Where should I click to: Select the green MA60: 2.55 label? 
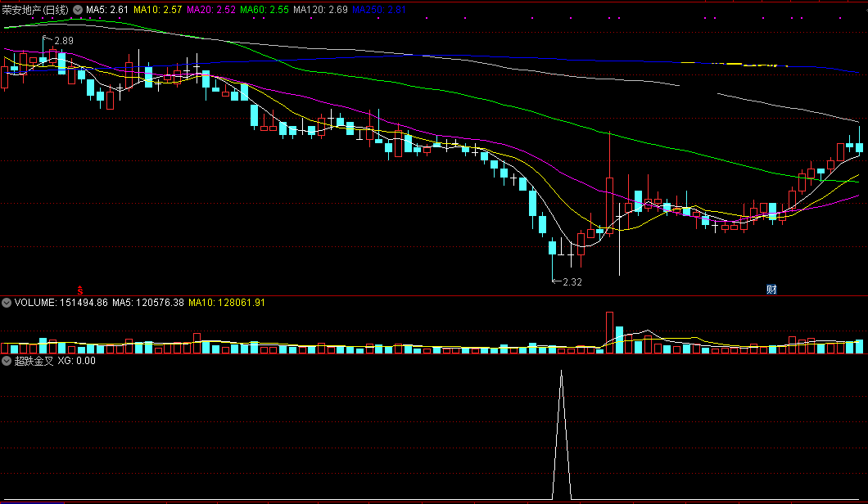pyautogui.click(x=264, y=10)
